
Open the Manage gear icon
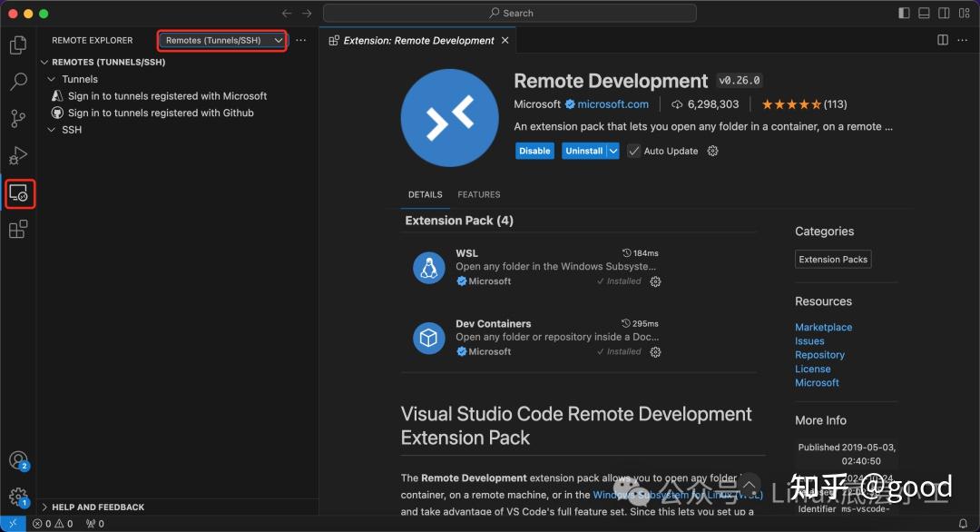[18, 496]
